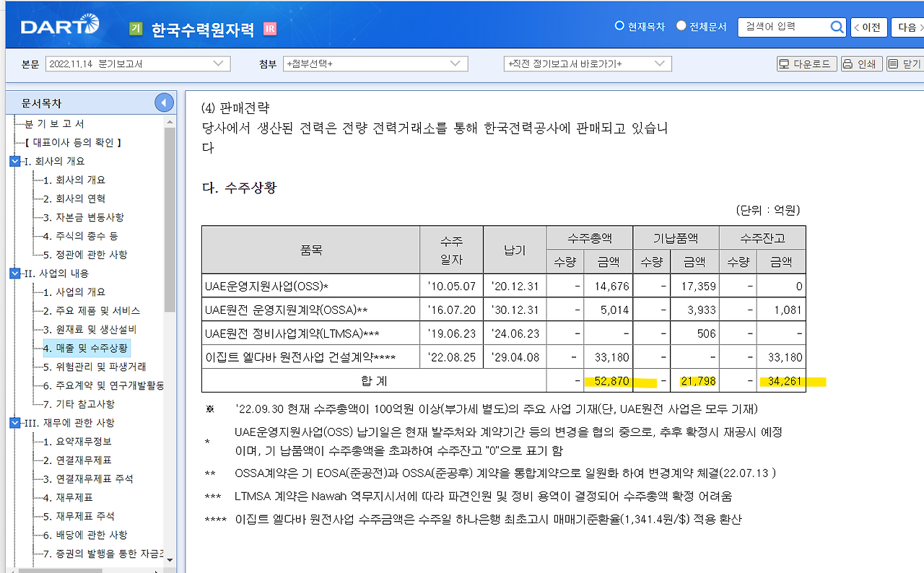Click the 다음 next button
The width and height of the screenshot is (924, 573).
point(908,27)
